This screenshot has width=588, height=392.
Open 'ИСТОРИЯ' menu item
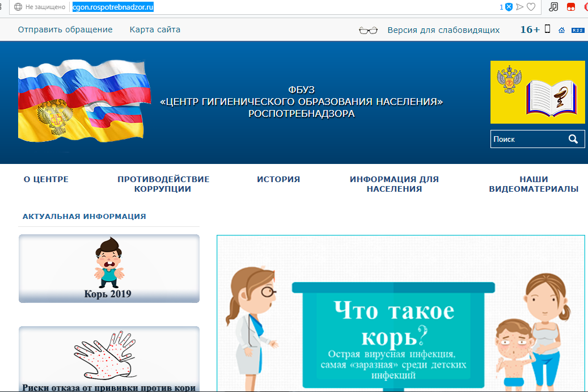(278, 179)
